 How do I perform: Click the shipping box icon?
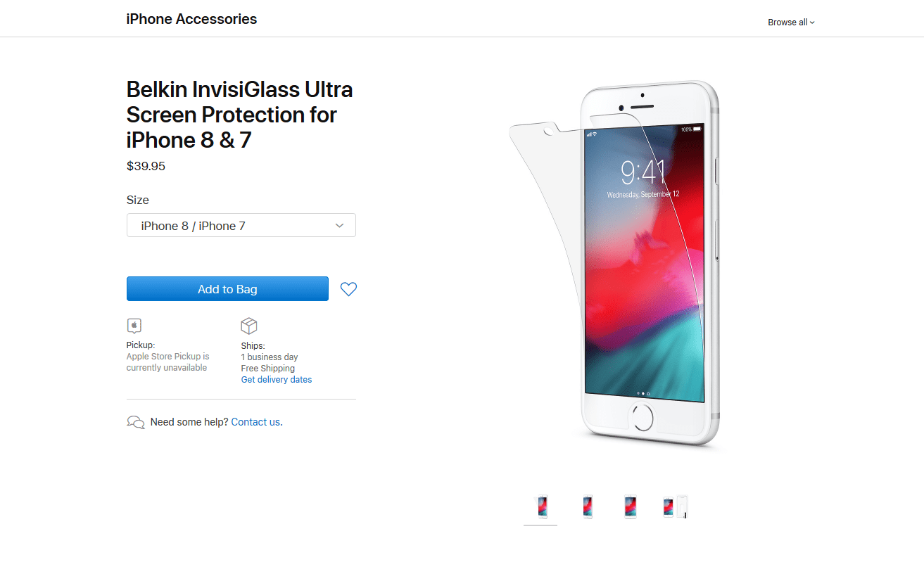pyautogui.click(x=249, y=326)
